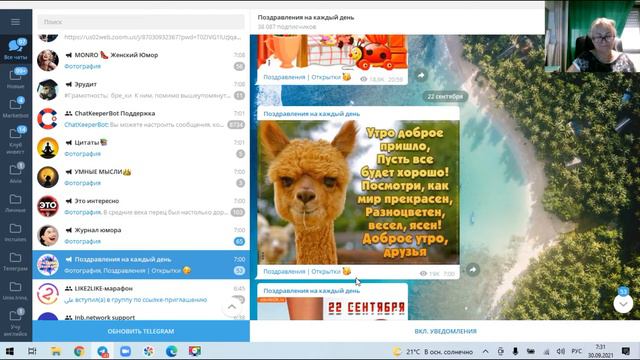Open the Эрудит channel chat
This screenshot has height=360, width=640.
click(141, 90)
